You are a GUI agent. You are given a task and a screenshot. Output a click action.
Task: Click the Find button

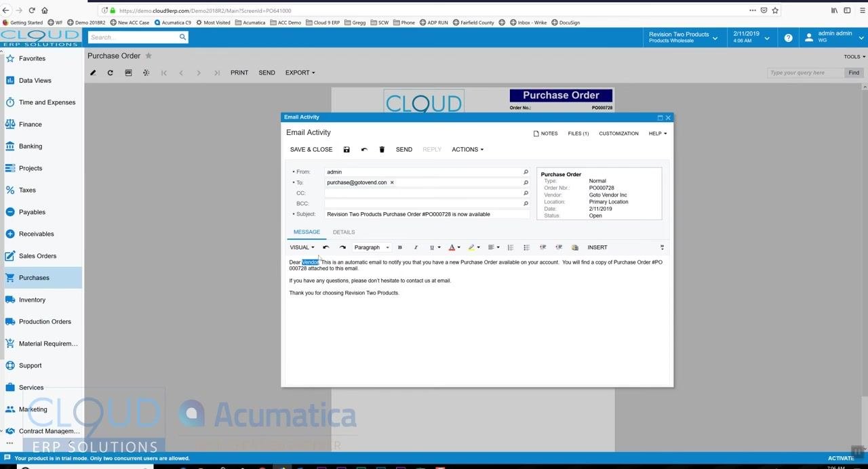[854, 73]
